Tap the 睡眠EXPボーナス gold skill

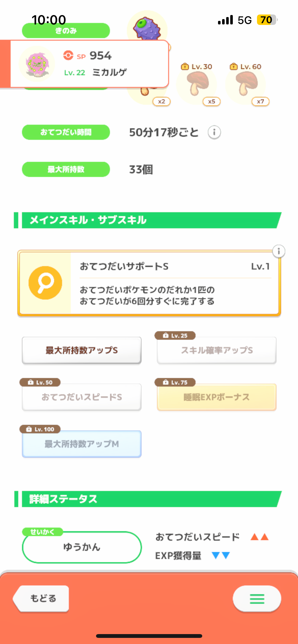click(216, 397)
